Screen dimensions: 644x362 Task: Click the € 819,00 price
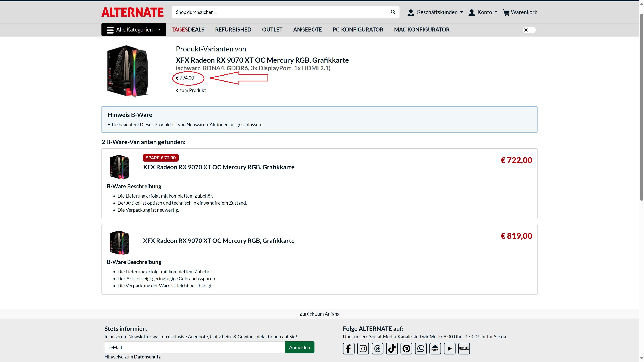point(516,236)
